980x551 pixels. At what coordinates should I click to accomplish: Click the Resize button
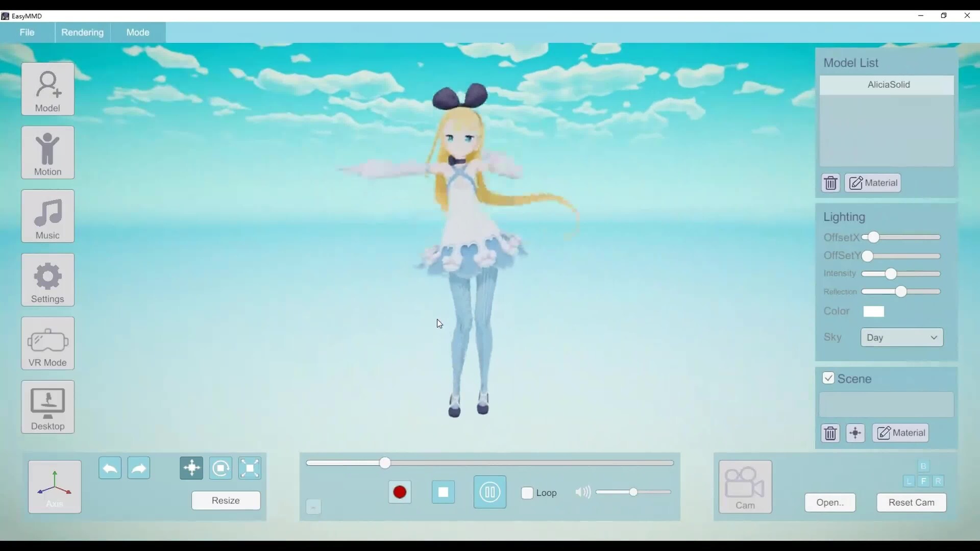click(x=226, y=500)
